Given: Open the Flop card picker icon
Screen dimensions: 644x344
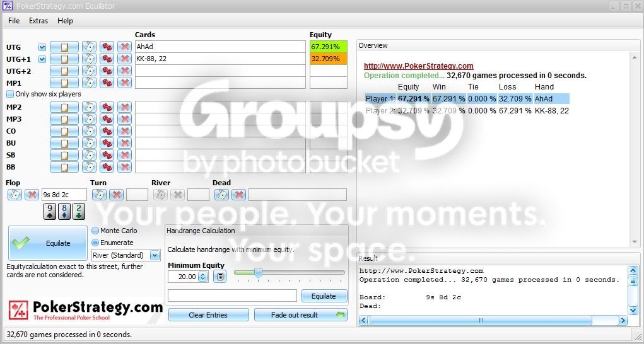Looking at the screenshot, I should (15, 195).
